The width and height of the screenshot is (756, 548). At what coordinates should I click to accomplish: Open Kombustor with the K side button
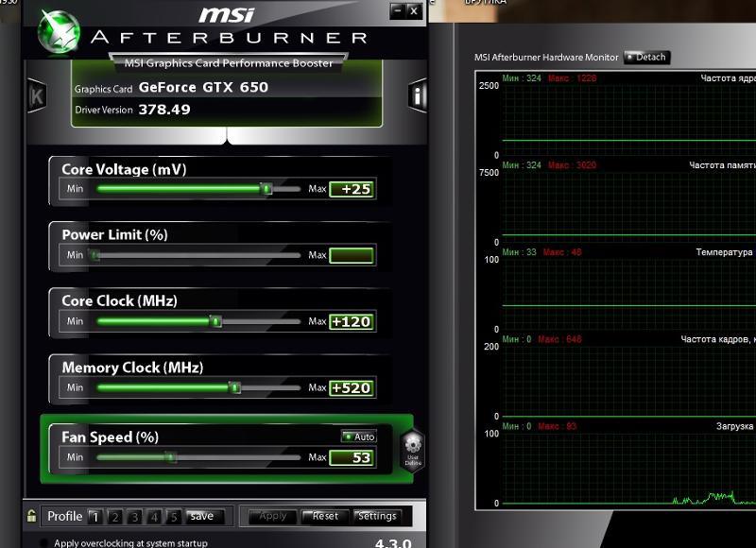pyautogui.click(x=37, y=96)
